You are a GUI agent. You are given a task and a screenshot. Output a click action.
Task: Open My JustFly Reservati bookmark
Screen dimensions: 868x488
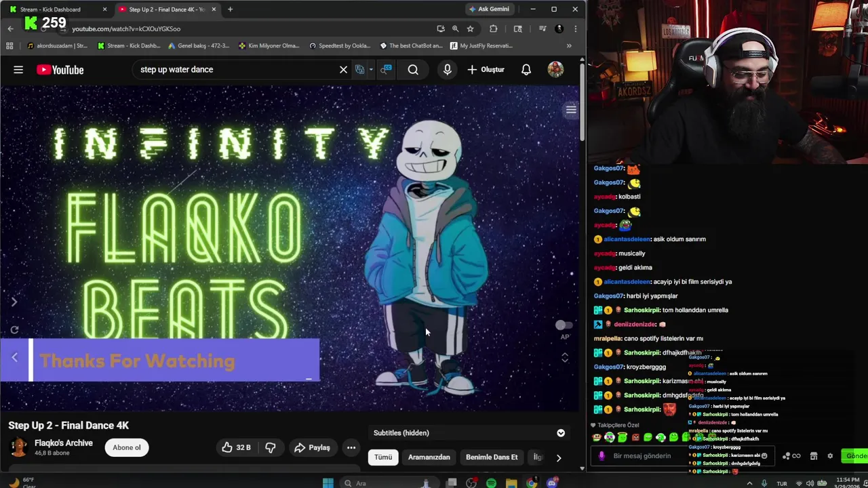(481, 46)
